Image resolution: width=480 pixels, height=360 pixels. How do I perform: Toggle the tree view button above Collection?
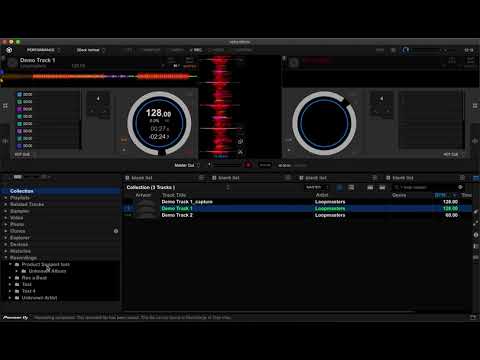pos(18,177)
